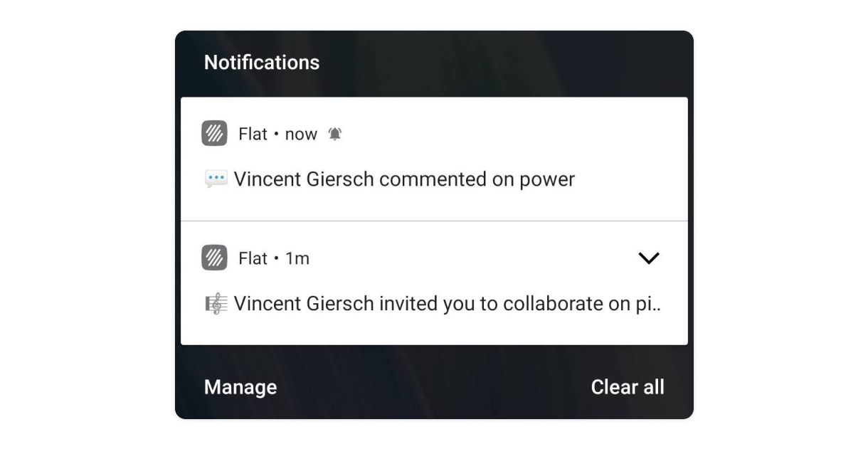
Task: Click the music score icon on the invite notification
Action: 216,304
